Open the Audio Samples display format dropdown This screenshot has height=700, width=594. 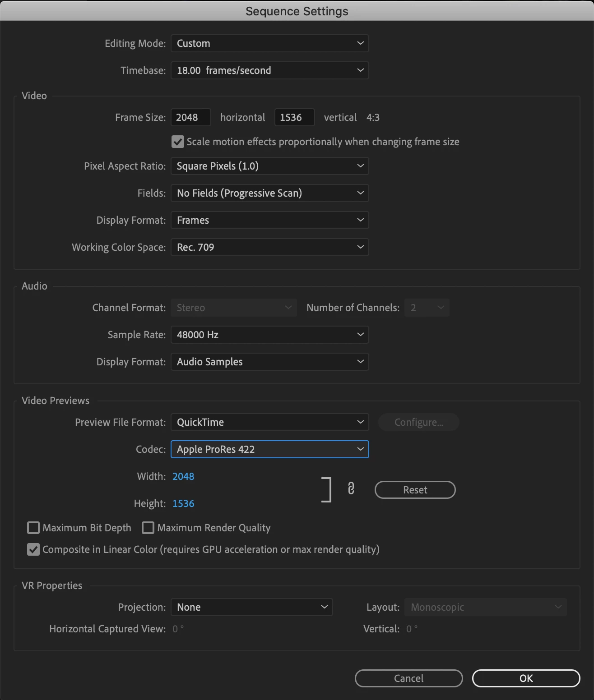tap(270, 362)
